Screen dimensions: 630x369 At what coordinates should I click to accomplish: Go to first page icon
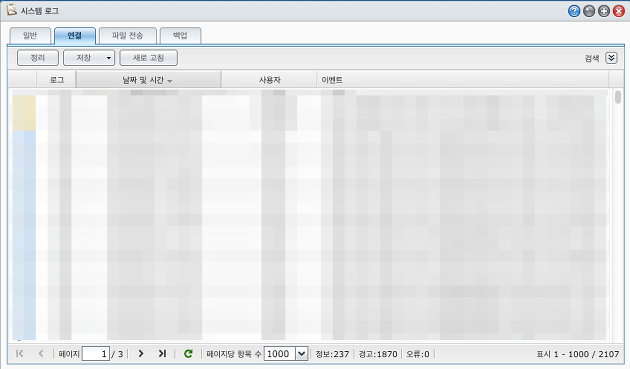tap(19, 353)
